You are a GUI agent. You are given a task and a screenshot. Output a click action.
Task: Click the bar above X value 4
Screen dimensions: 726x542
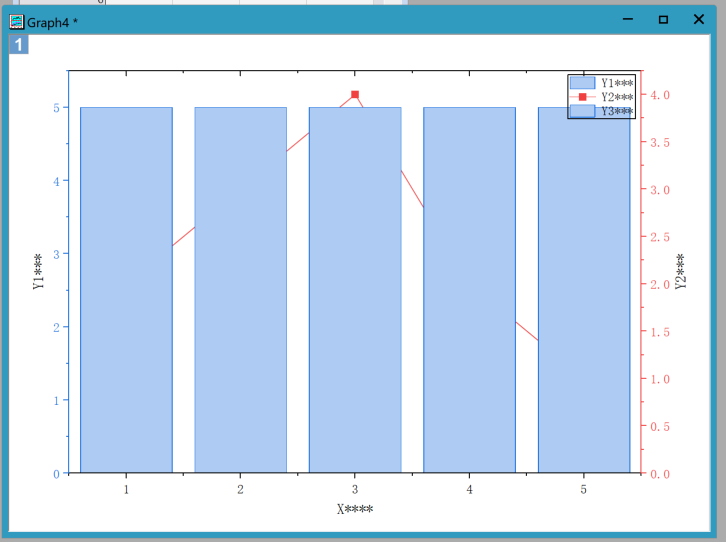469,290
